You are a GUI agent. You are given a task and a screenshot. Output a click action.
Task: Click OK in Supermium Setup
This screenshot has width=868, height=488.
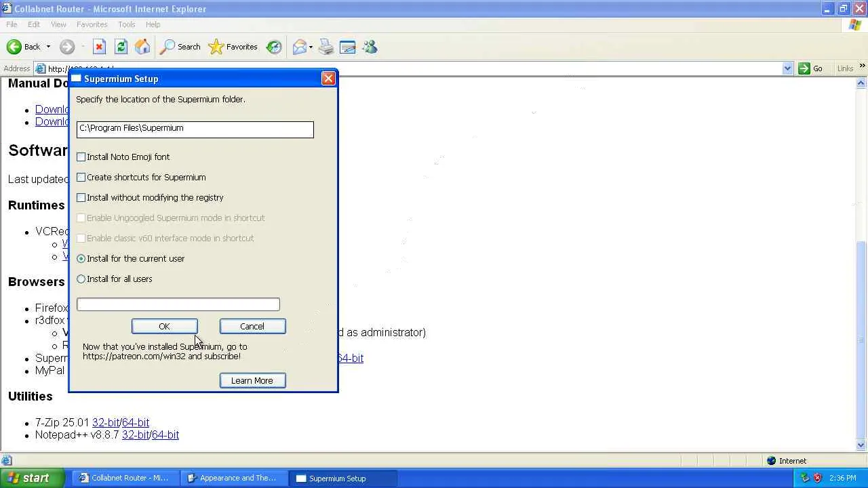pyautogui.click(x=165, y=327)
